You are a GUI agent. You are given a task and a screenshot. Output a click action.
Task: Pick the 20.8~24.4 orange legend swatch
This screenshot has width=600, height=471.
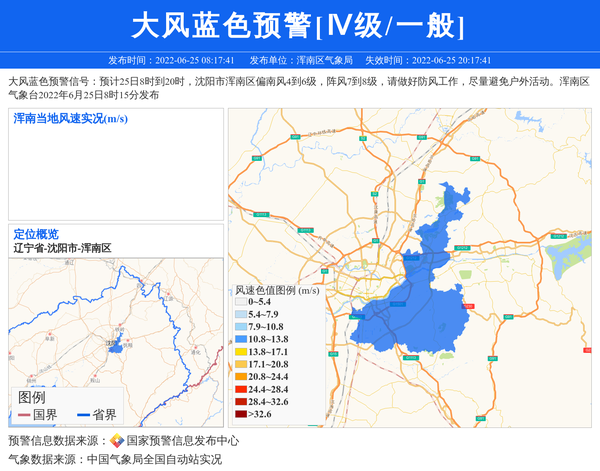pyautogui.click(x=240, y=377)
